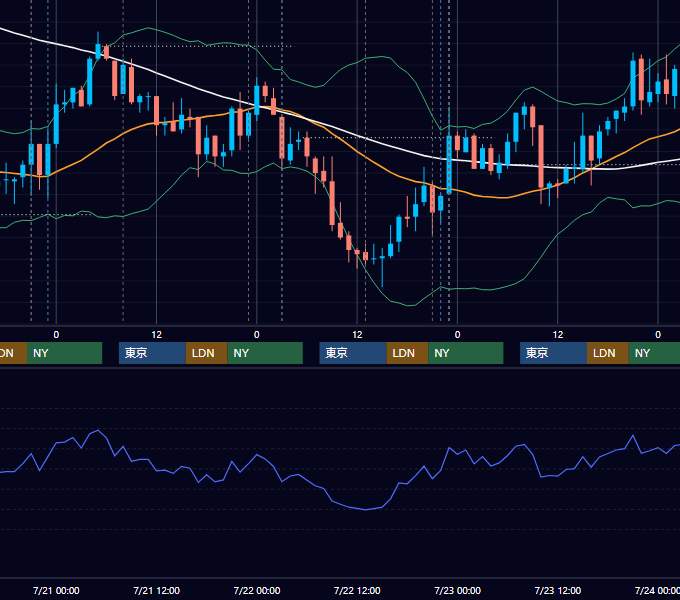Select the 7/23 LDN session block
The height and width of the screenshot is (600, 680).
pyautogui.click(x=608, y=353)
